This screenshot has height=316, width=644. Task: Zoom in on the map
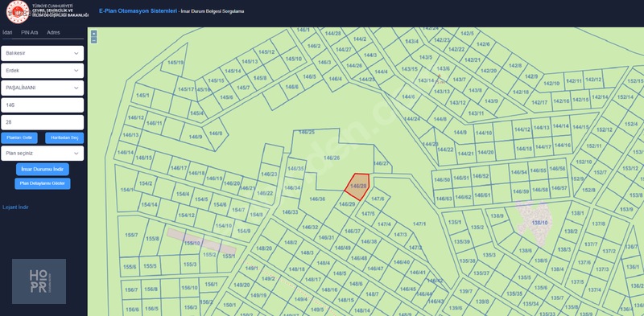coord(94,33)
